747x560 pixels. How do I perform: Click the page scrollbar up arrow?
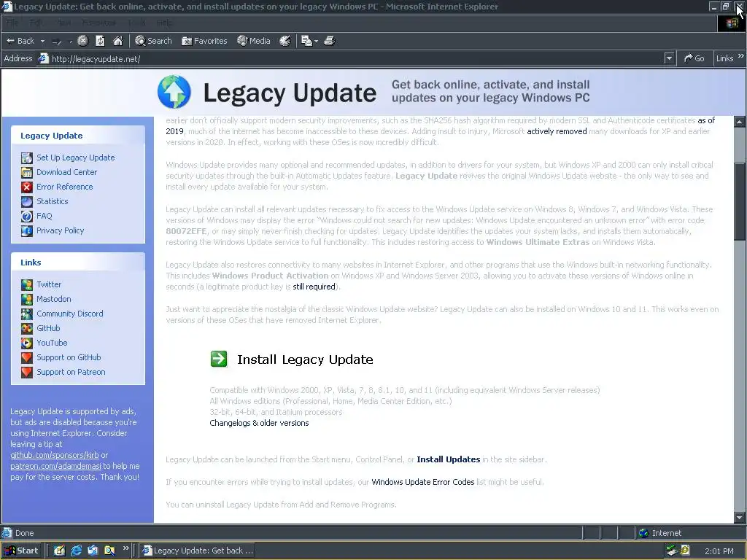(x=740, y=122)
